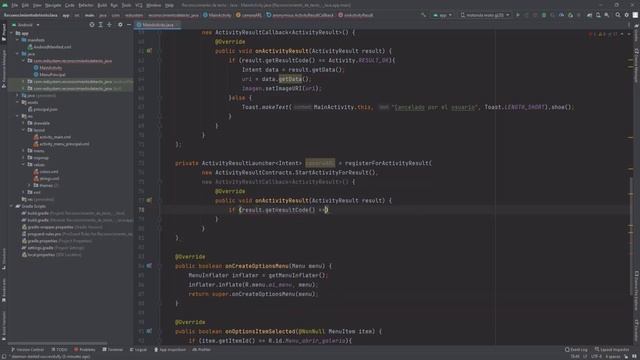Collapse the values folder
Image resolution: width=640 pixels, height=360 pixels.
[24, 164]
